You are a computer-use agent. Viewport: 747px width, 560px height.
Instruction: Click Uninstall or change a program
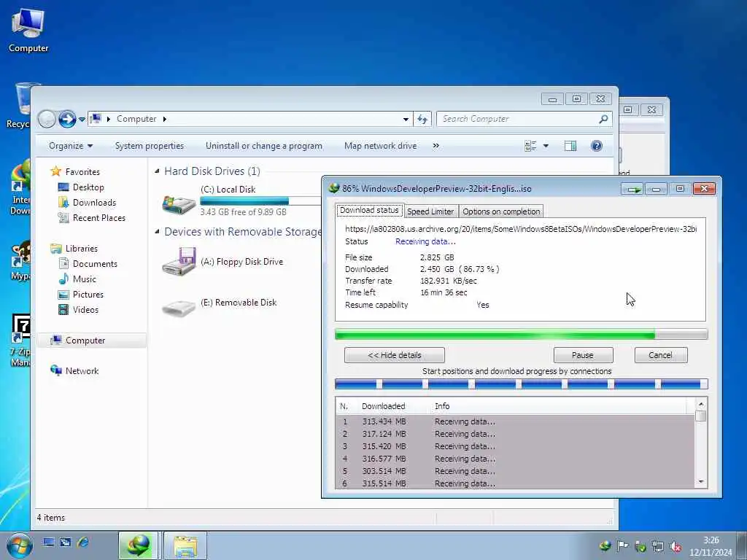(264, 146)
